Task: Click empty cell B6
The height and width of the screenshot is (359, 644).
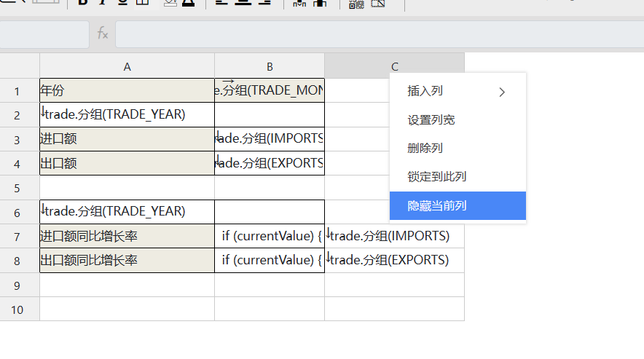Action: point(270,212)
